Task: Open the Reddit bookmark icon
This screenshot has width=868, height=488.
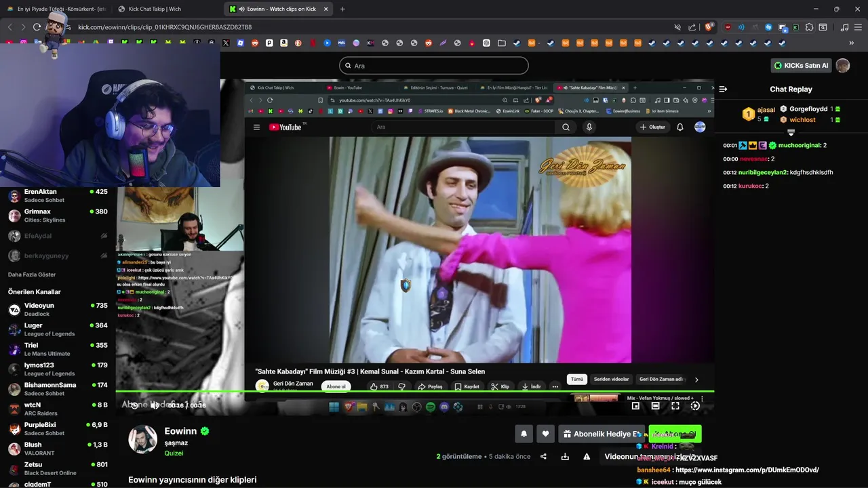Action: tap(255, 43)
